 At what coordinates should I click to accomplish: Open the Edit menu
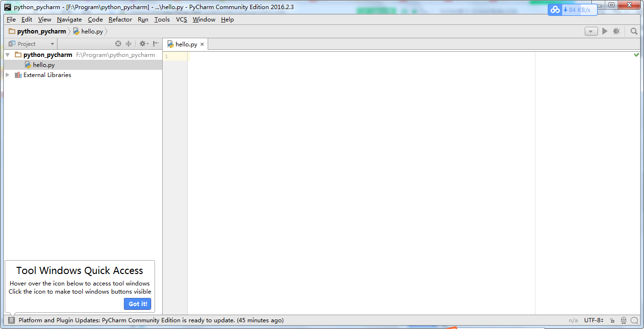27,20
